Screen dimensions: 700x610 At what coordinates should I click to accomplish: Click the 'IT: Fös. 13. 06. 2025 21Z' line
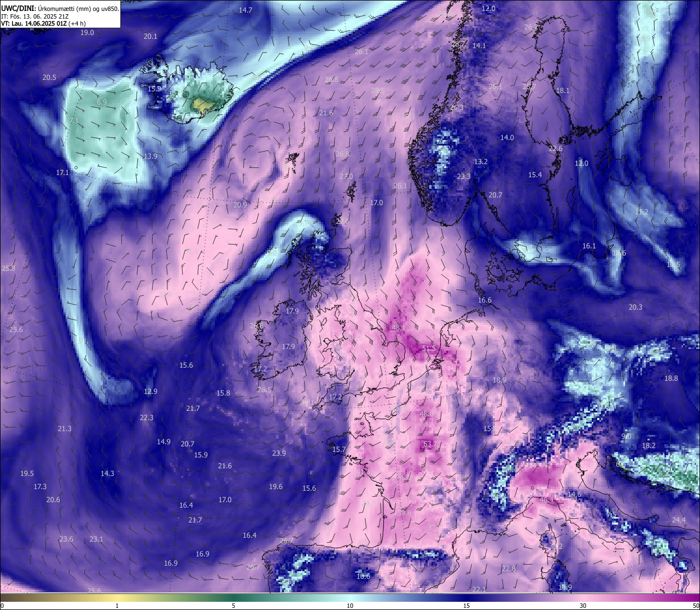(x=35, y=16)
